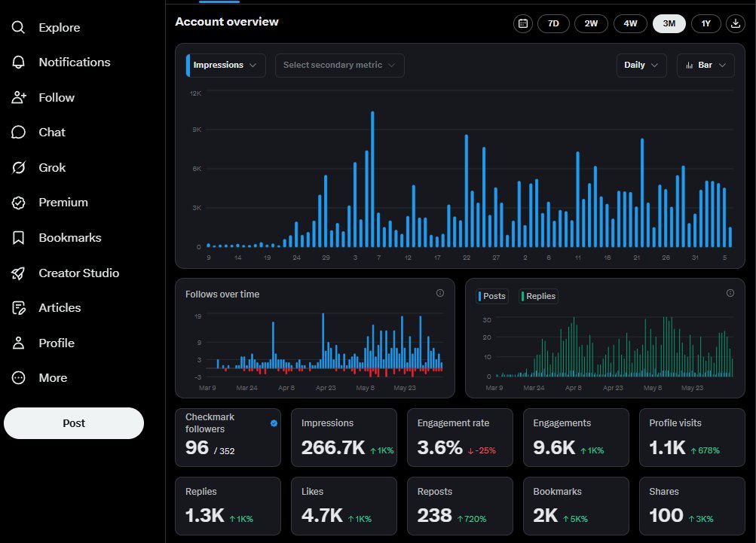Open the Bookmarks icon in sidebar
This screenshot has width=756, height=543.
coord(18,237)
